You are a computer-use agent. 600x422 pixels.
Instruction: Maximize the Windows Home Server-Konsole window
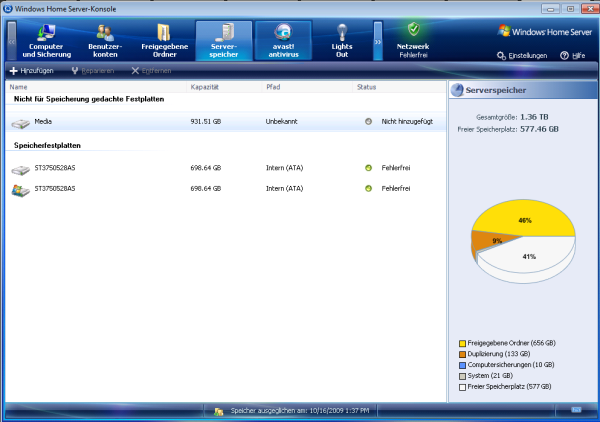(x=570, y=8)
